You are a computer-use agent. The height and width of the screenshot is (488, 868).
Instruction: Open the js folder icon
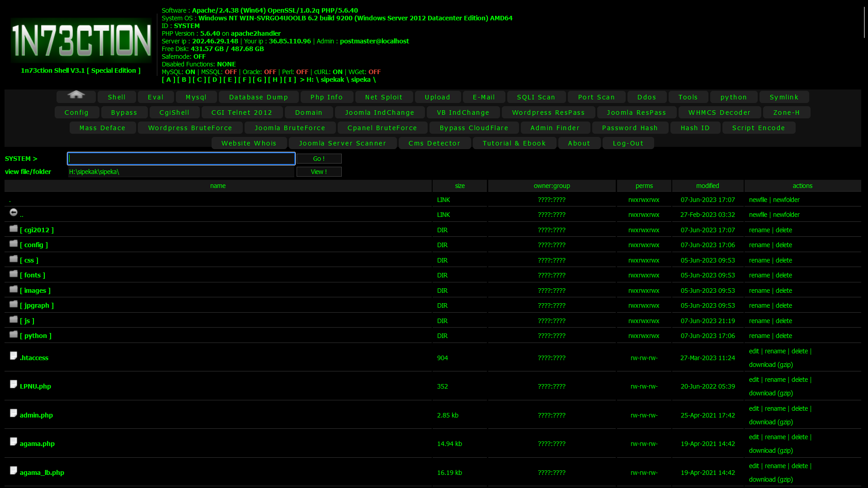pos(14,319)
